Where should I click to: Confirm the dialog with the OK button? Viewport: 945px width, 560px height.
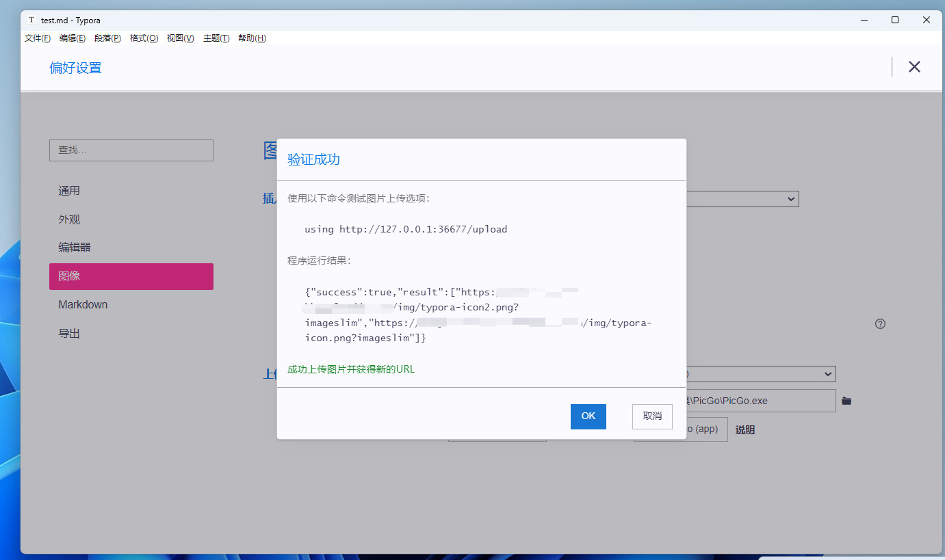(x=588, y=416)
